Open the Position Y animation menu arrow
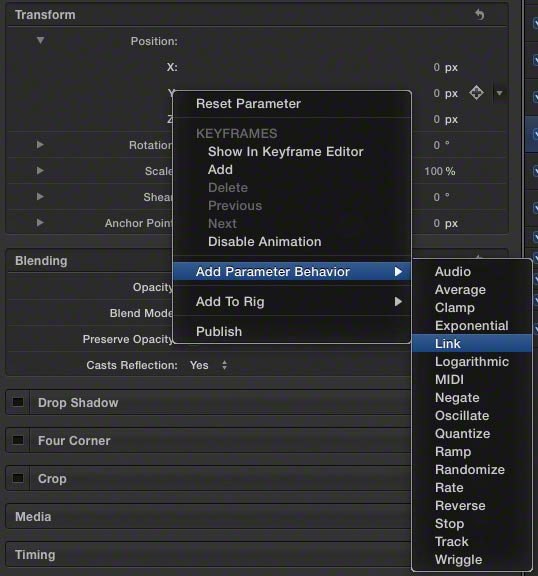Viewport: 538px width, 576px height. (499, 93)
